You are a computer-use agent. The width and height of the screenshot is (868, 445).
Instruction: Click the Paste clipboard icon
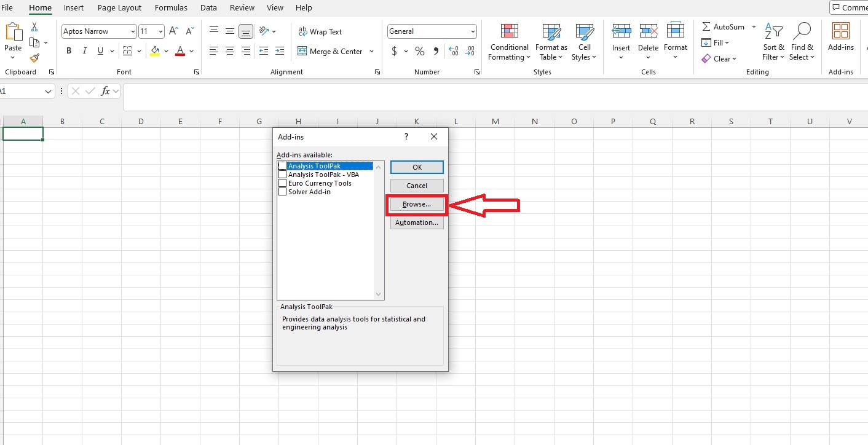13,32
